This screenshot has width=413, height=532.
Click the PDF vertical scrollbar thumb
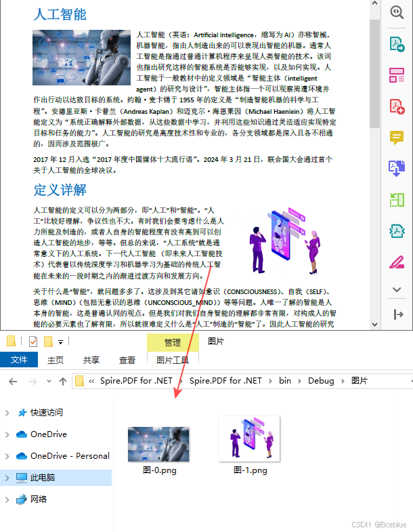pos(374,74)
